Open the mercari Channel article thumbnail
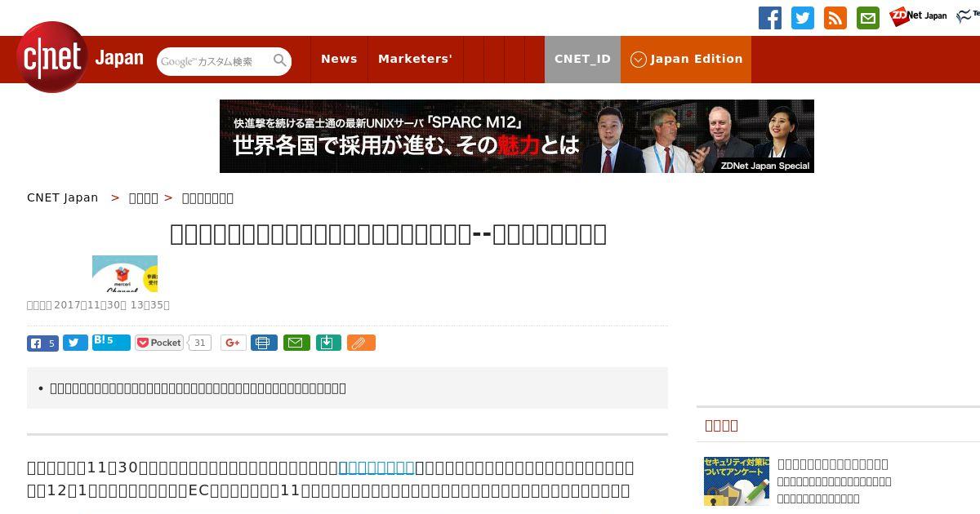Viewport: 980px width, 514px height. [x=125, y=274]
